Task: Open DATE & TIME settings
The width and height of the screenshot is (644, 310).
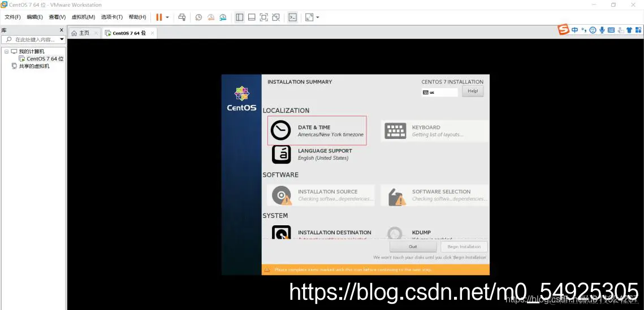Action: 317,130
